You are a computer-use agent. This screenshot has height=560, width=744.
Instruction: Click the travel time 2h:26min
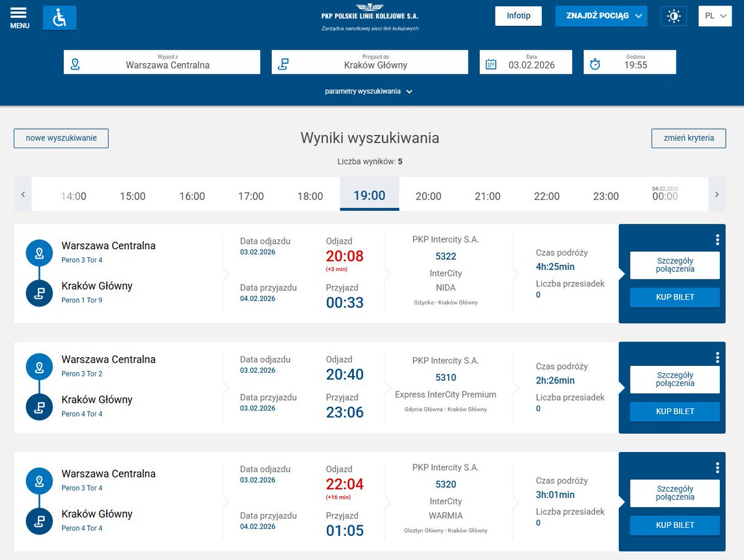(x=556, y=380)
